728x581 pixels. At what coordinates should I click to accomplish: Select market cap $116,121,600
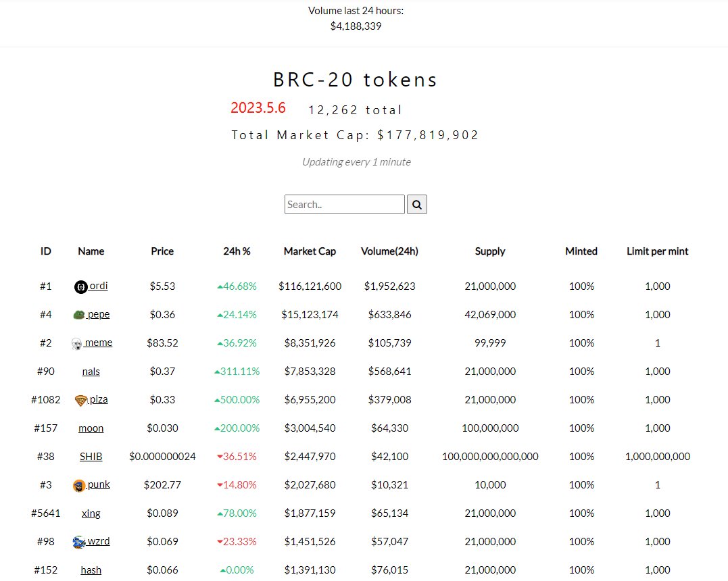(310, 286)
